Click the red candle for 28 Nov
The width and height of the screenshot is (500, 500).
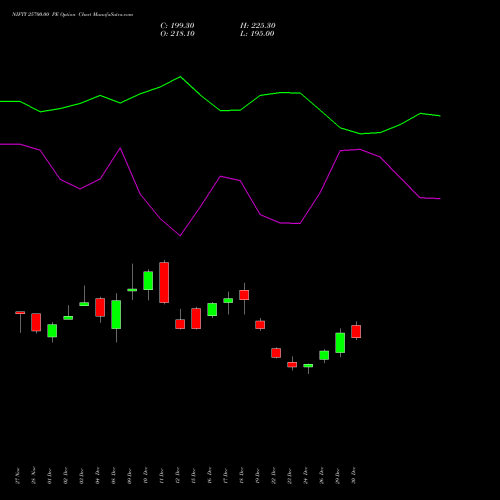click(36, 322)
